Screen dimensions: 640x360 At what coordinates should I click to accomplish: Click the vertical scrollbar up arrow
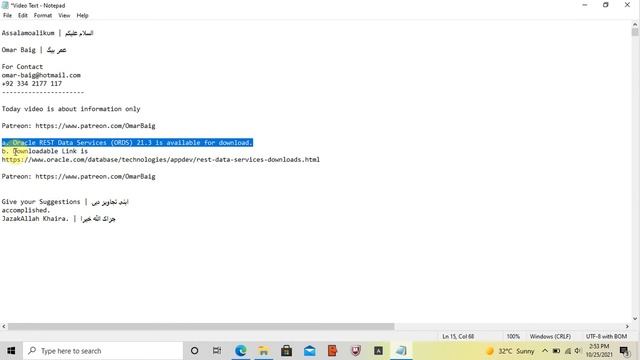coord(635,24)
